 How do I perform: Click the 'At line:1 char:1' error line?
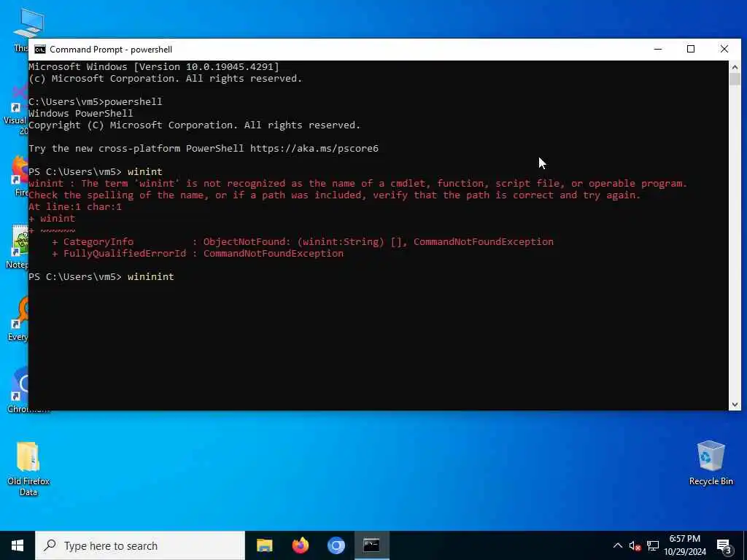[x=75, y=206]
